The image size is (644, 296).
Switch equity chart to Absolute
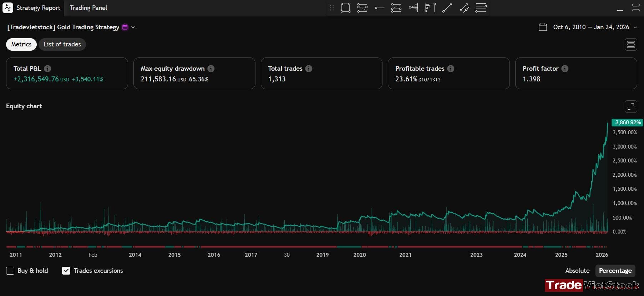[x=577, y=271]
